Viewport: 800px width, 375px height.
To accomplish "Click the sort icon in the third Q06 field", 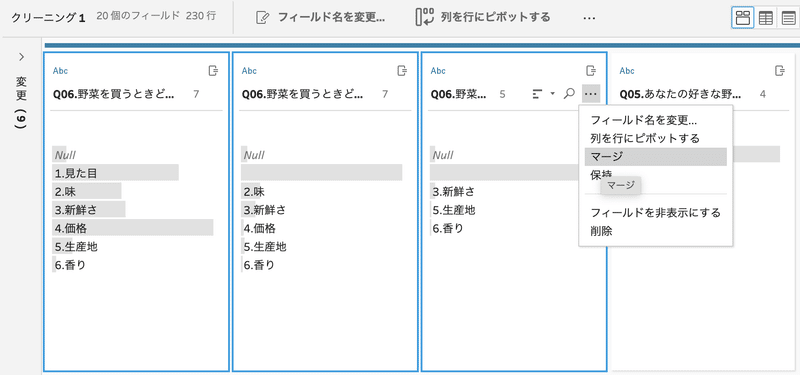I will coord(537,94).
